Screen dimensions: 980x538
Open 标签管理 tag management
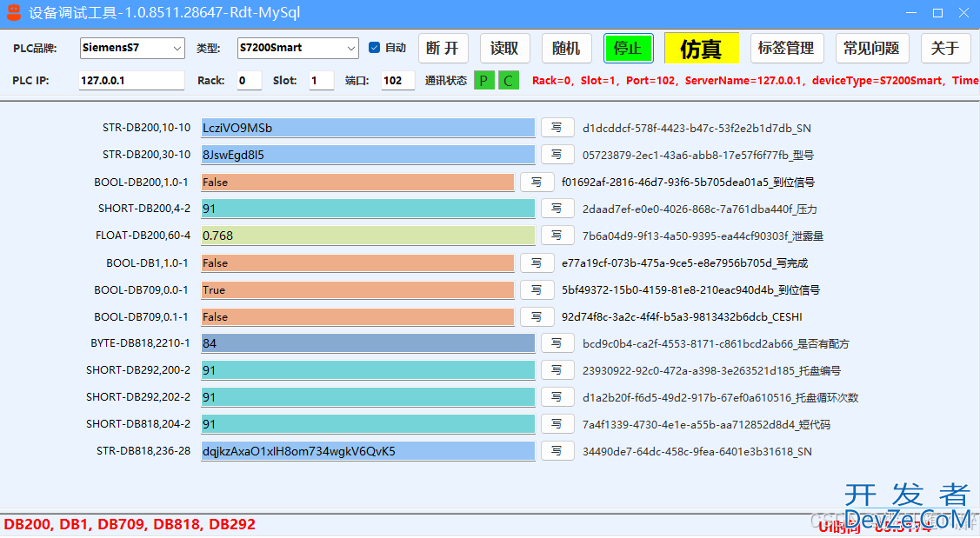786,48
